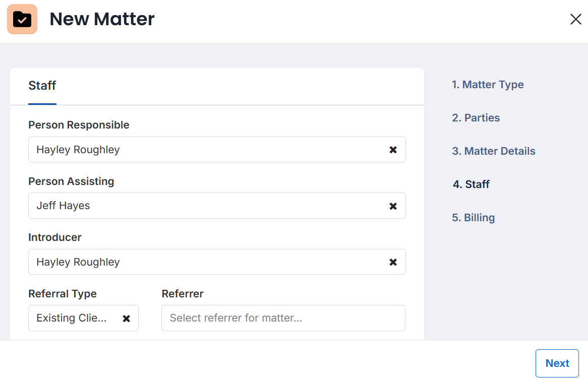Jump to the Parties step
The width and height of the screenshot is (588, 380).
click(476, 118)
